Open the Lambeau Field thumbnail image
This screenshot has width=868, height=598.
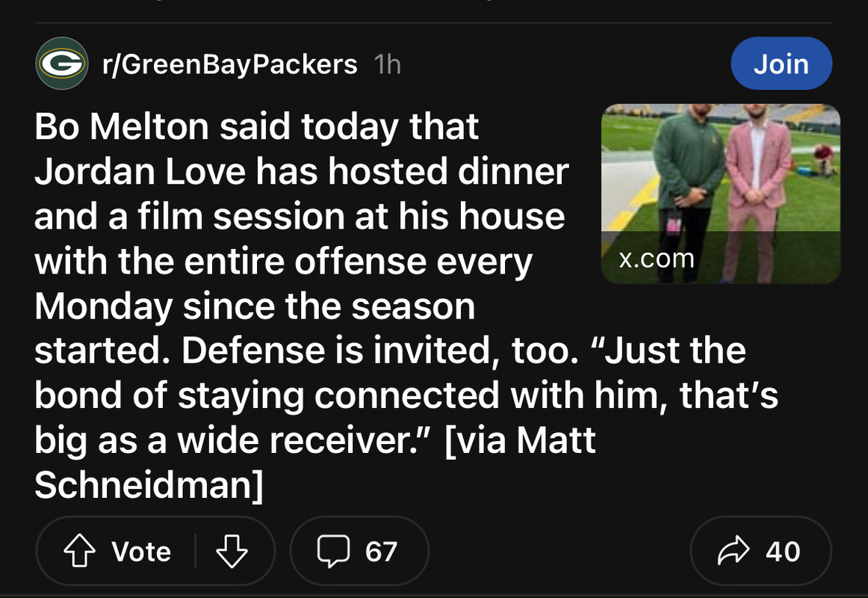[721, 194]
